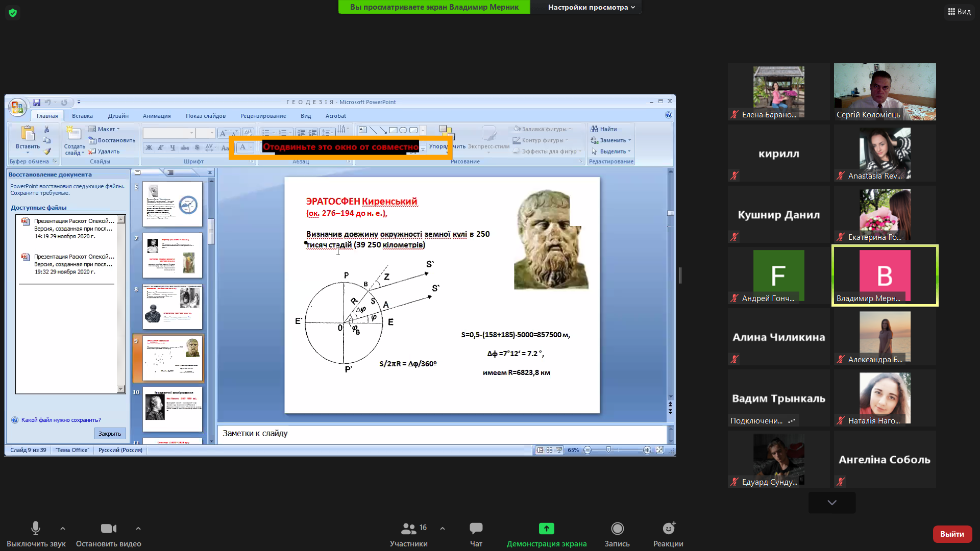Screen dimensions: 980x551
Task: Switch layout using Вид button
Action: [x=960, y=11]
